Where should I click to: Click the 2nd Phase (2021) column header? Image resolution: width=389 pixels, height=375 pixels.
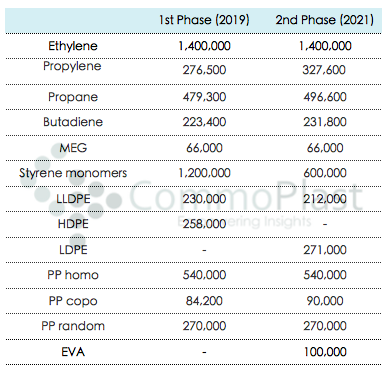[x=324, y=20]
